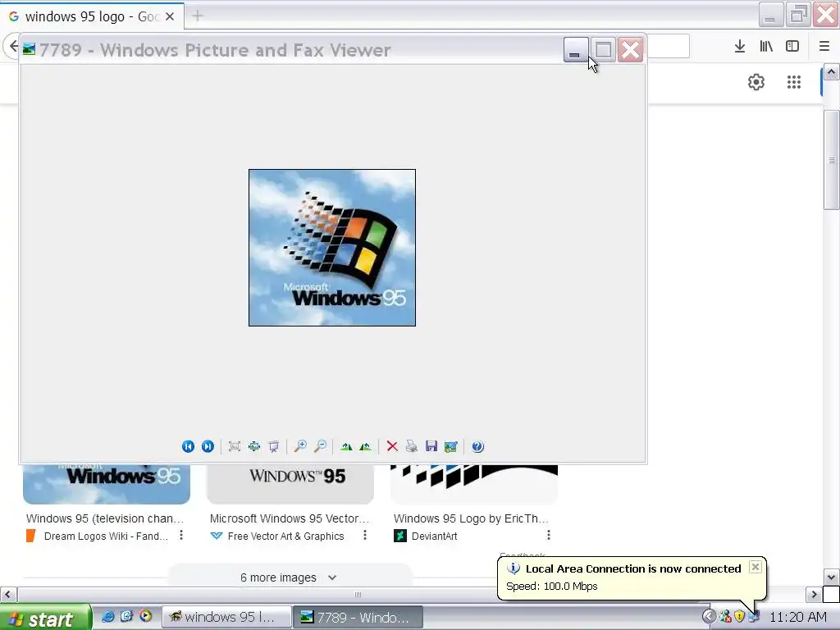The image size is (840, 630).
Task: Click Windows 95 television channel thumbnail
Action: [x=107, y=484]
